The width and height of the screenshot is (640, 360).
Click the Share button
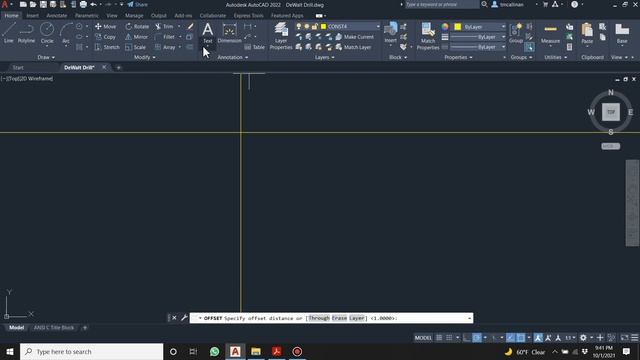138,4
